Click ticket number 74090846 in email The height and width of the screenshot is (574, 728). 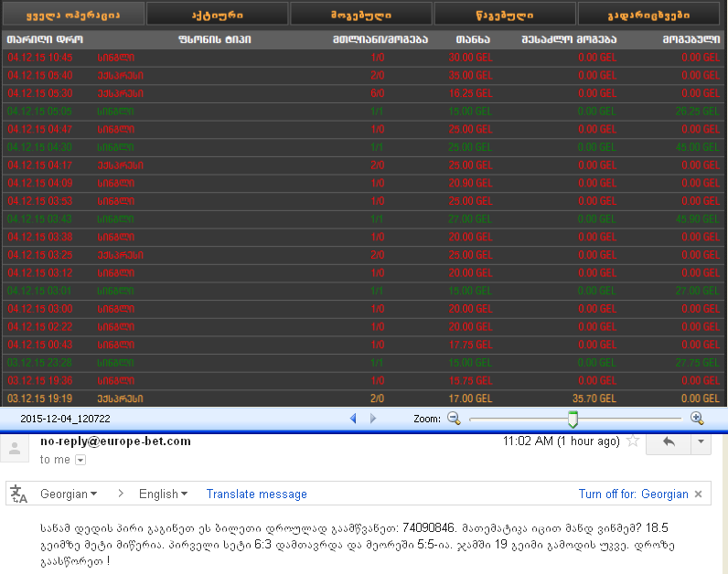(x=428, y=528)
